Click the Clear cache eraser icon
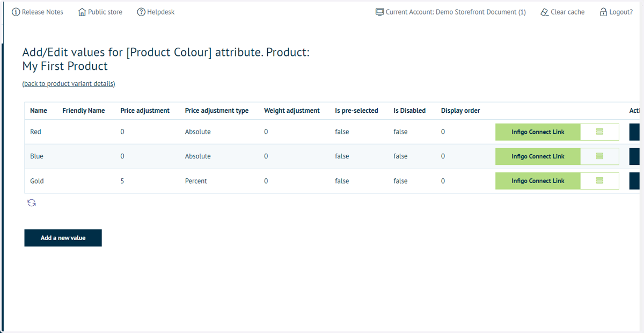This screenshot has width=644, height=333. pyautogui.click(x=545, y=12)
